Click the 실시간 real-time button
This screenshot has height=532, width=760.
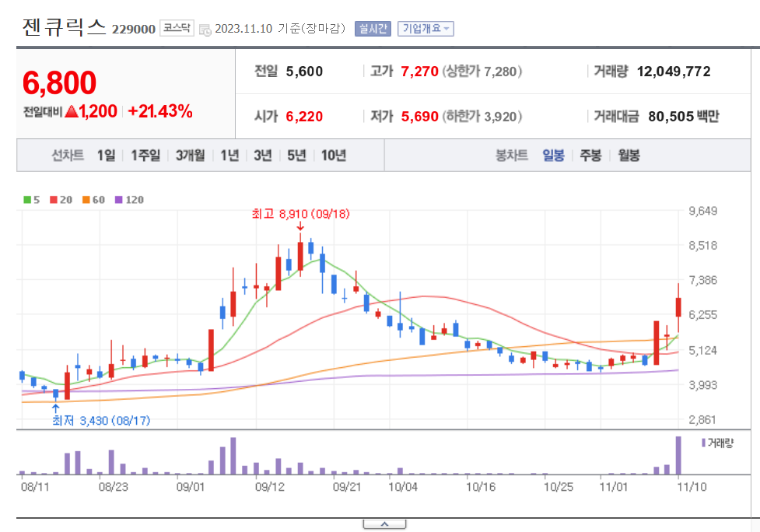tap(373, 29)
